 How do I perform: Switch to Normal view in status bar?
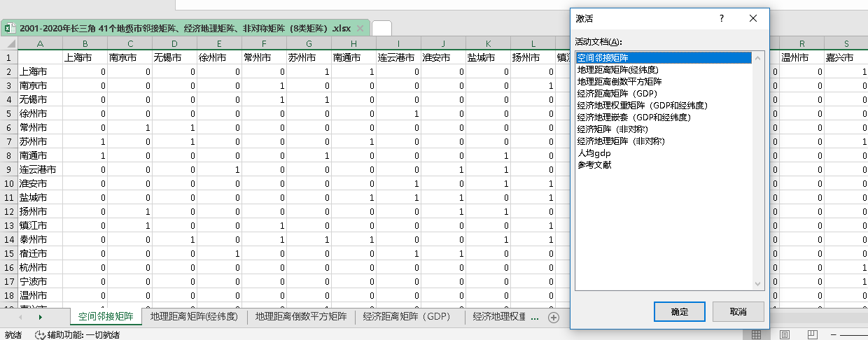(756, 334)
